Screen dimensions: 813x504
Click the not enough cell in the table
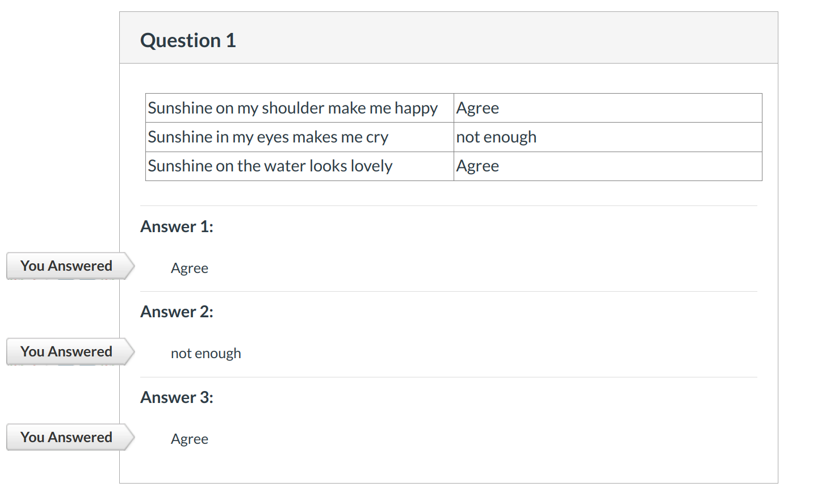(496, 137)
